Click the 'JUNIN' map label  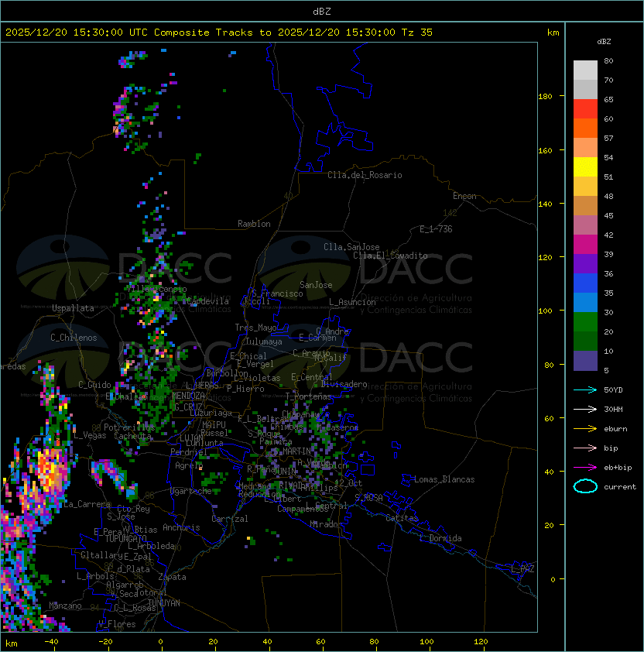point(285,472)
